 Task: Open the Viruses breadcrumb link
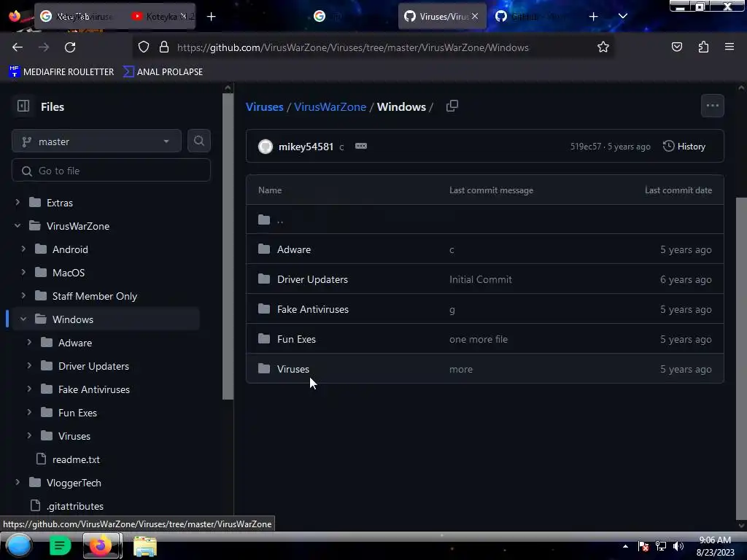coord(264,106)
